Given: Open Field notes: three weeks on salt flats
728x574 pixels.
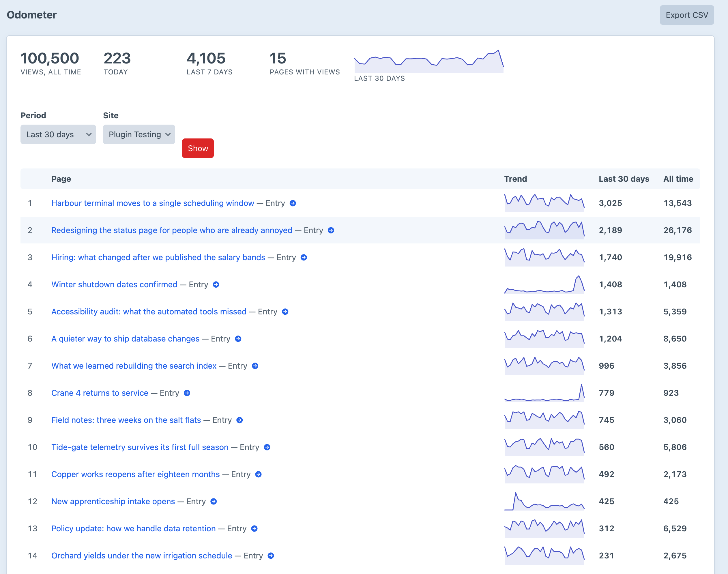Looking at the screenshot, I should pyautogui.click(x=126, y=420).
